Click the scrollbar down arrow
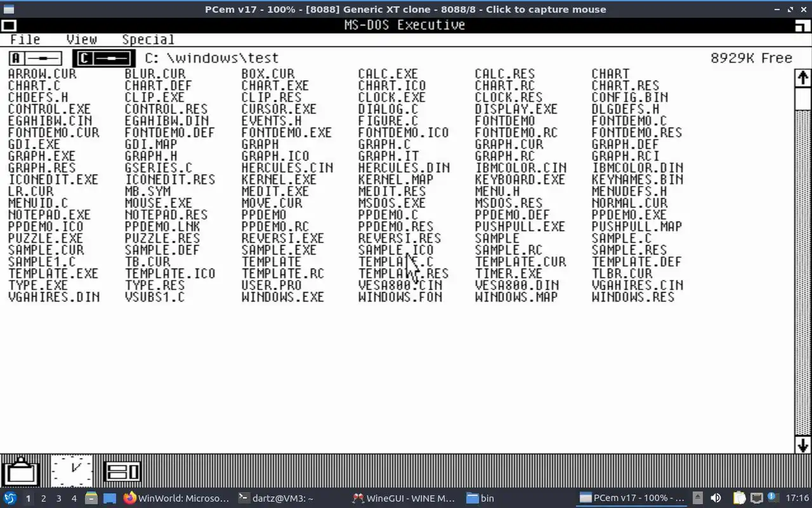 (x=802, y=445)
